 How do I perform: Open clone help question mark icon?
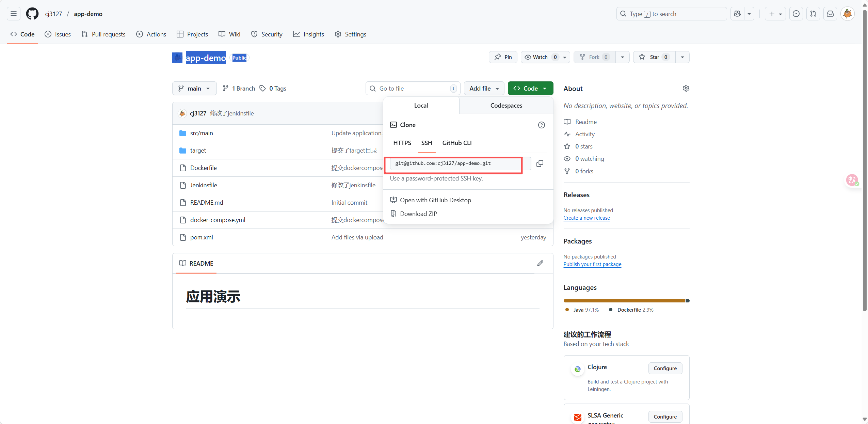click(542, 125)
